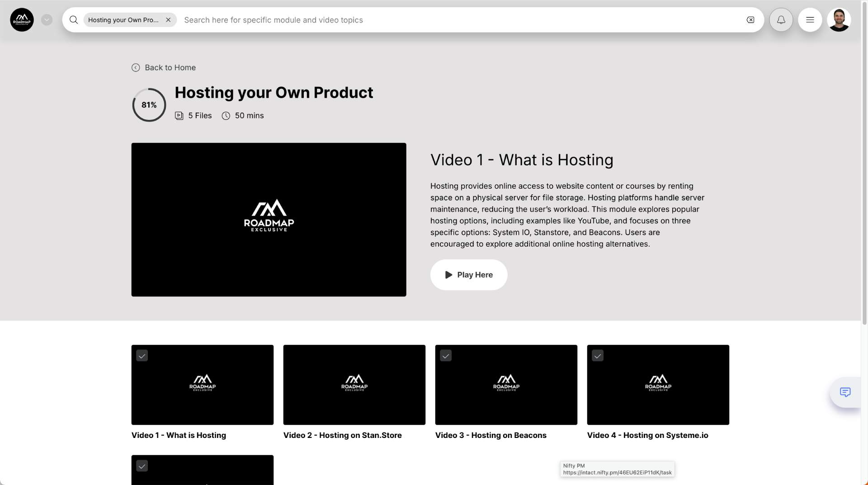The image size is (868, 485).
Task: Click the 5 Files icon
Action: point(179,116)
